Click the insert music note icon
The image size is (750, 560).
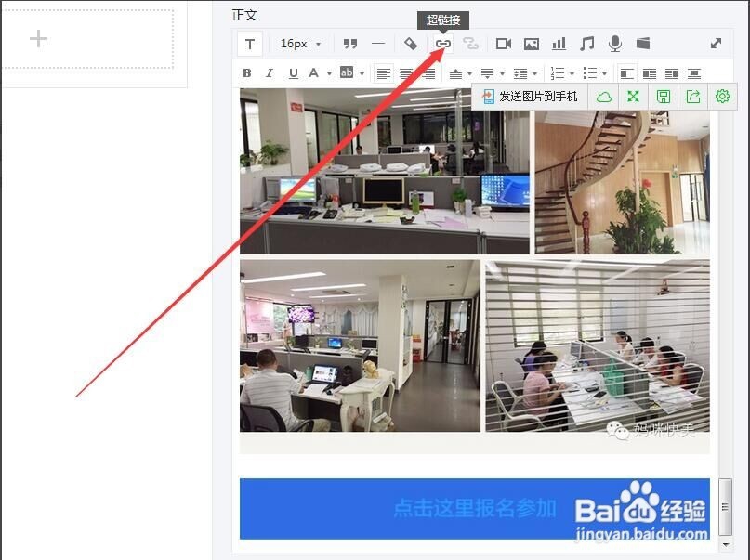587,43
